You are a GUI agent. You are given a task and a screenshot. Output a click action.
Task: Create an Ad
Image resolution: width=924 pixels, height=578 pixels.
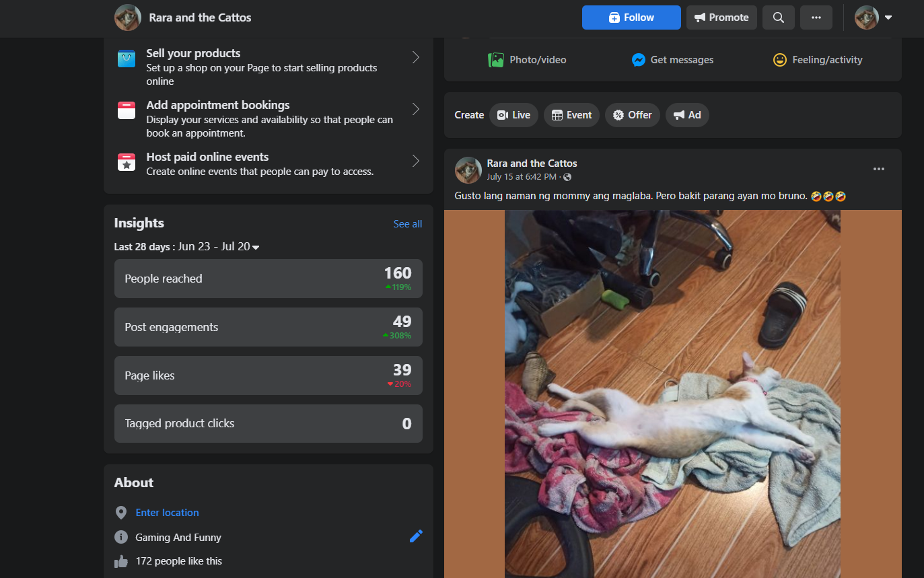pos(687,115)
